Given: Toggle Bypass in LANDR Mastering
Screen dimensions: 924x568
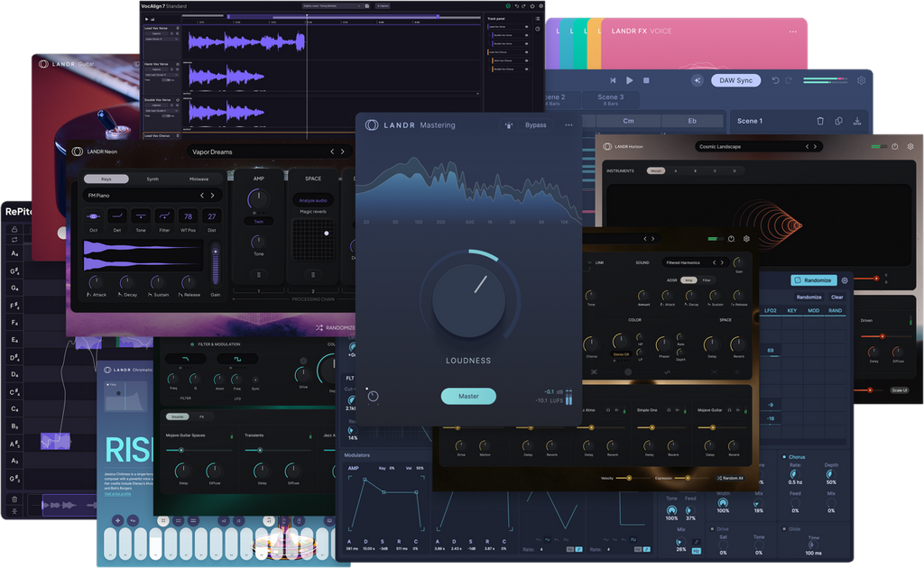Looking at the screenshot, I should tap(536, 124).
